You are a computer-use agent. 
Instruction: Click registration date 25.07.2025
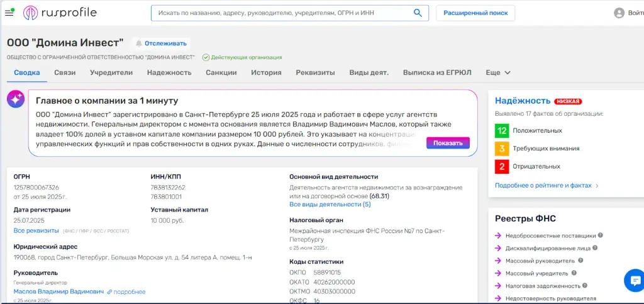tap(29, 220)
